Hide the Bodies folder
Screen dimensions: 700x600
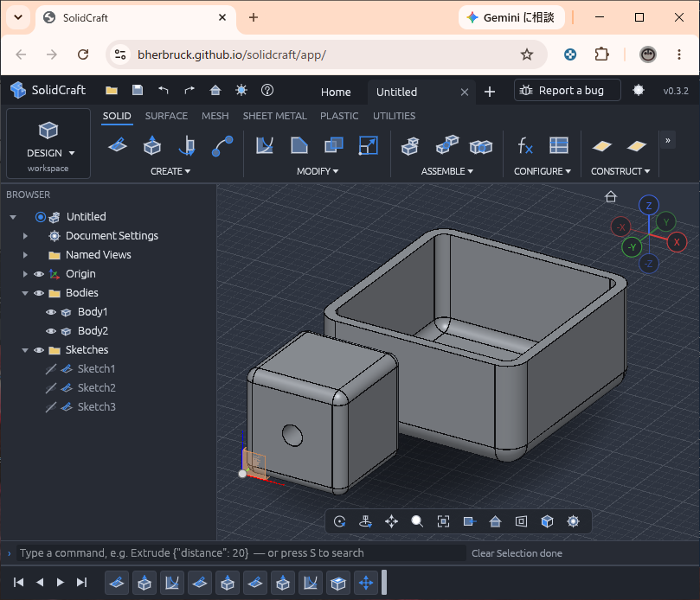tap(39, 293)
